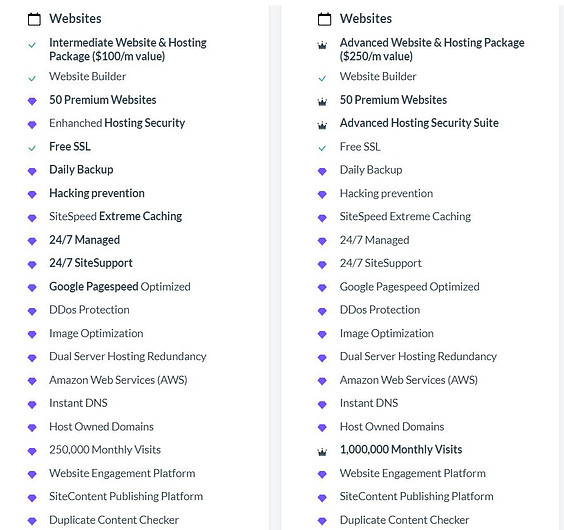Click the checkmark beside right Website Builder

[x=322, y=78]
